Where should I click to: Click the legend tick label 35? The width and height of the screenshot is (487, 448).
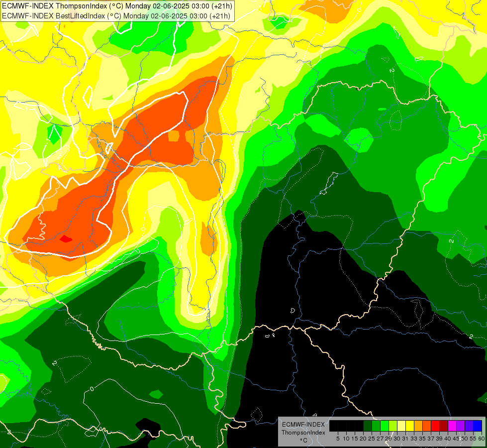click(x=422, y=439)
